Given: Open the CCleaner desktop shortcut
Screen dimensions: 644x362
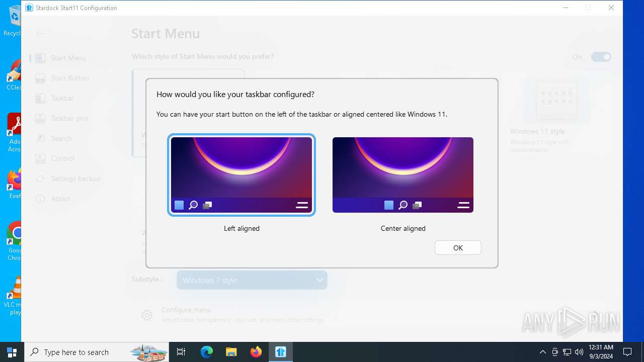Looking at the screenshot, I should (13, 74).
